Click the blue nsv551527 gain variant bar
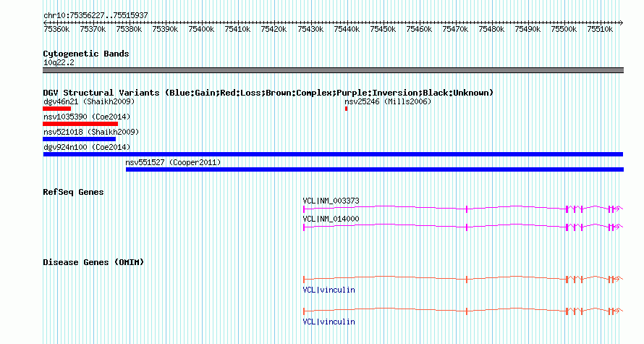 375,169
